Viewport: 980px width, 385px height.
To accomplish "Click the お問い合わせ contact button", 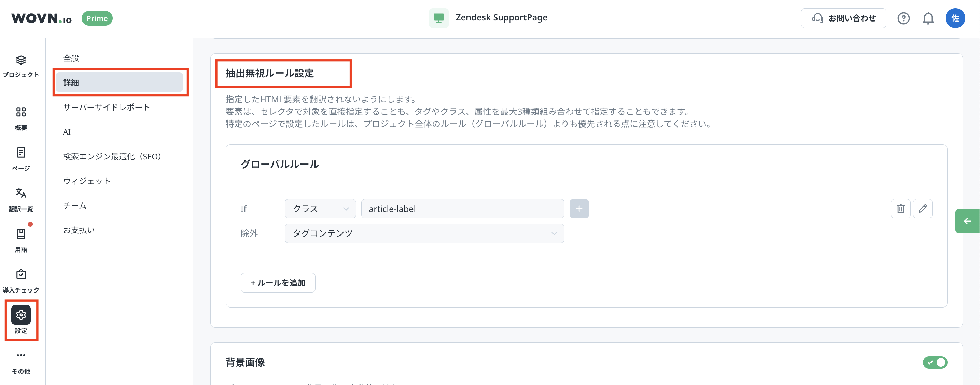I will 843,18.
